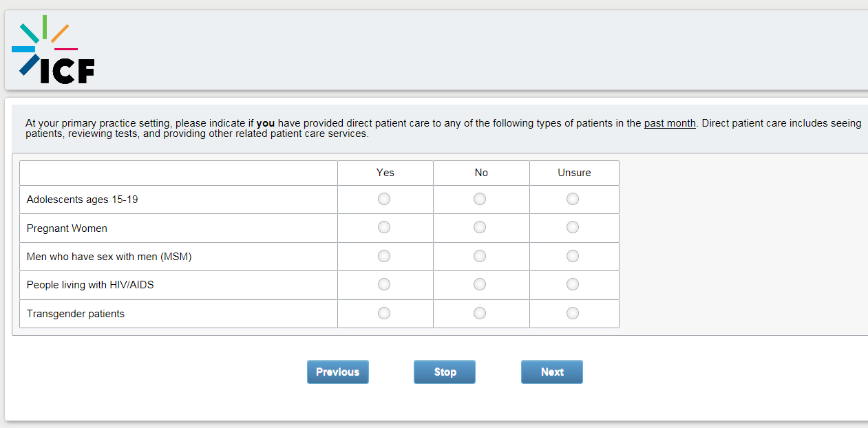Viewport: 868px width, 428px height.
Task: Mark Unsure for Transgender patients
Action: (573, 313)
